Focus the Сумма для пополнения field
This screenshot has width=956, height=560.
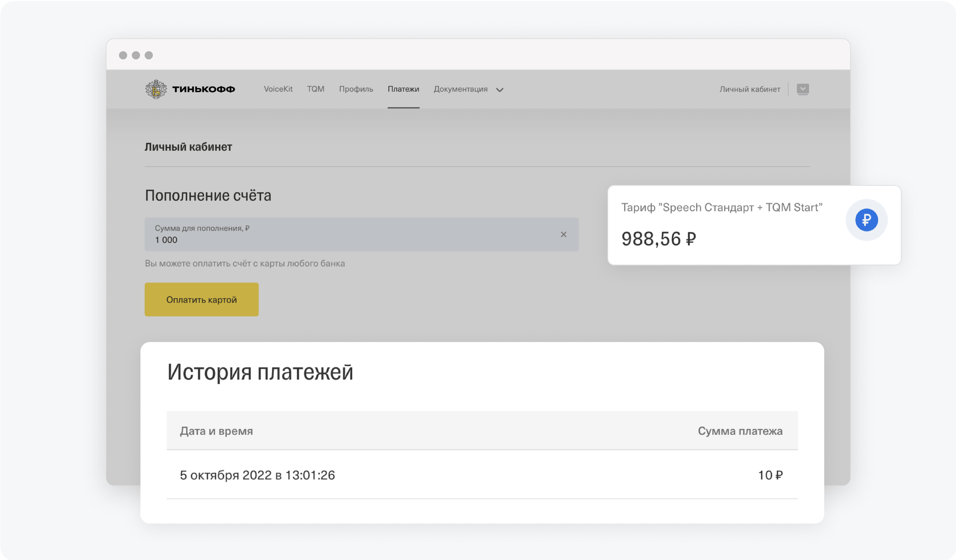[x=362, y=234]
